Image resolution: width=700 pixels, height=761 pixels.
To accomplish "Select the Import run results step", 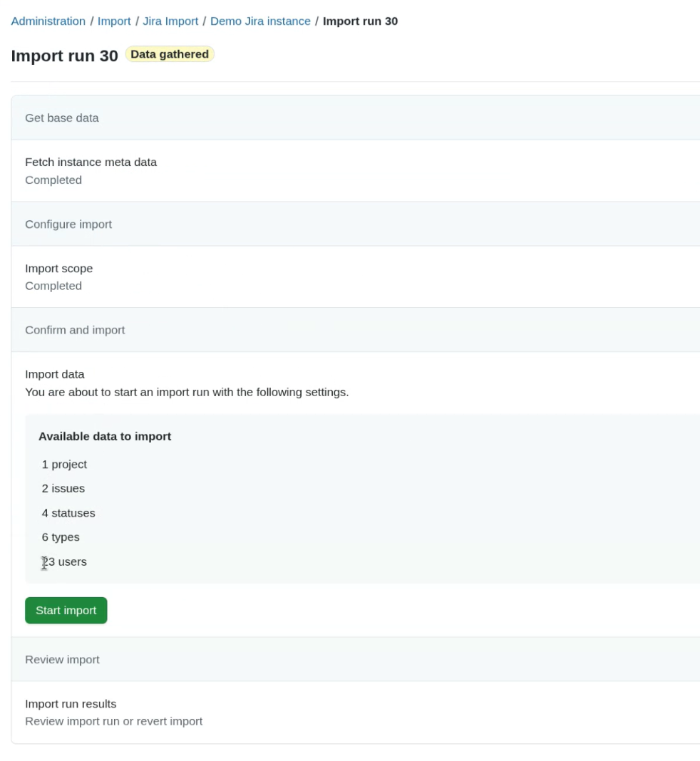I will pyautogui.click(x=71, y=703).
